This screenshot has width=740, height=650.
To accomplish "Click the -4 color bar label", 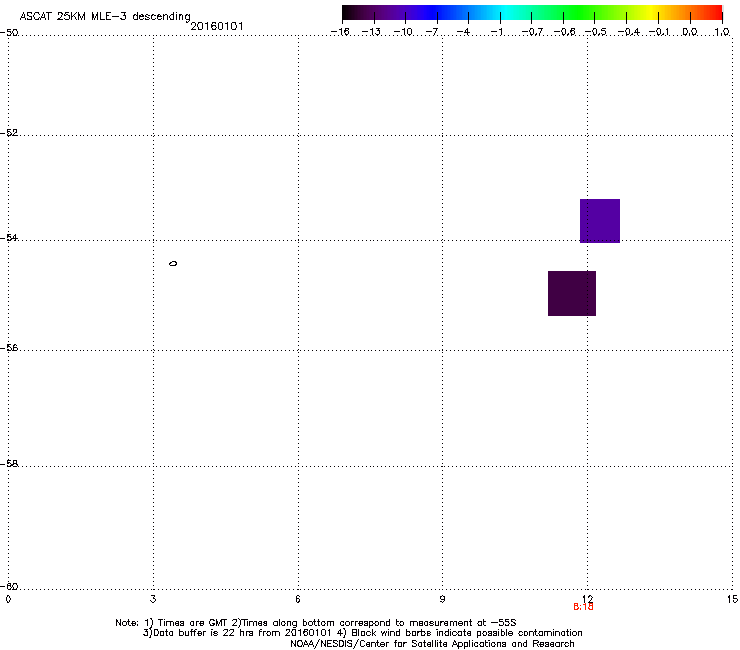I will pyautogui.click(x=463, y=32).
